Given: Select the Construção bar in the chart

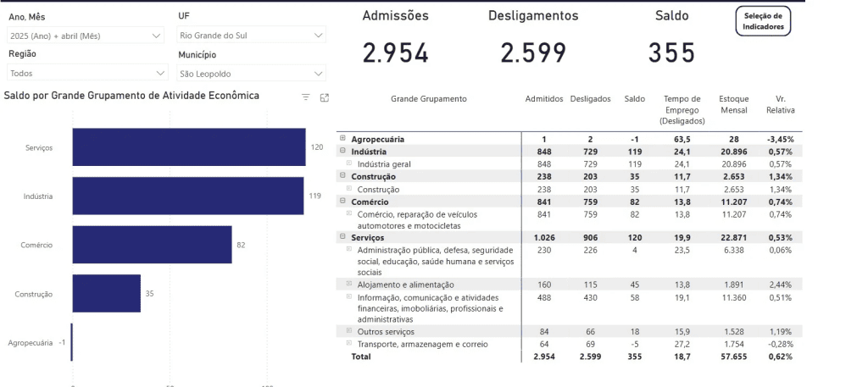Looking at the screenshot, I should (x=106, y=294).
